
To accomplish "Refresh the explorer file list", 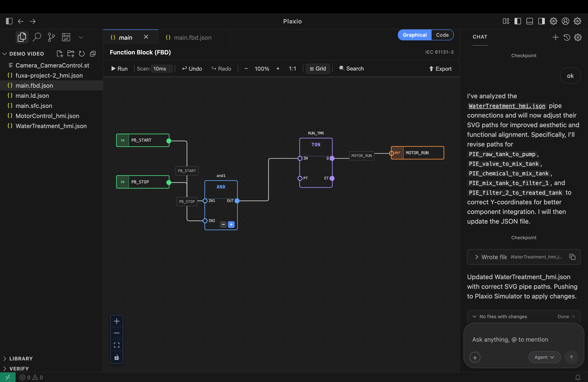I will coord(82,53).
